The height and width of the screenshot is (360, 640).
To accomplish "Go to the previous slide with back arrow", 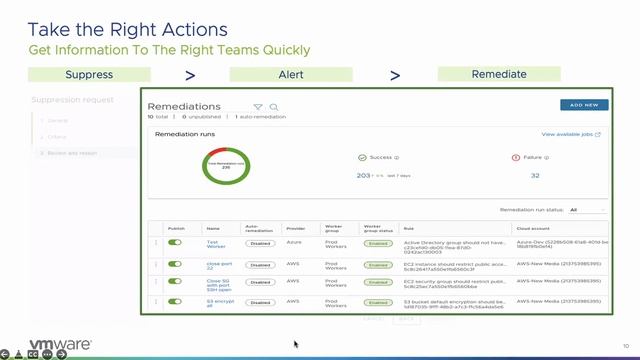I will [4, 354].
